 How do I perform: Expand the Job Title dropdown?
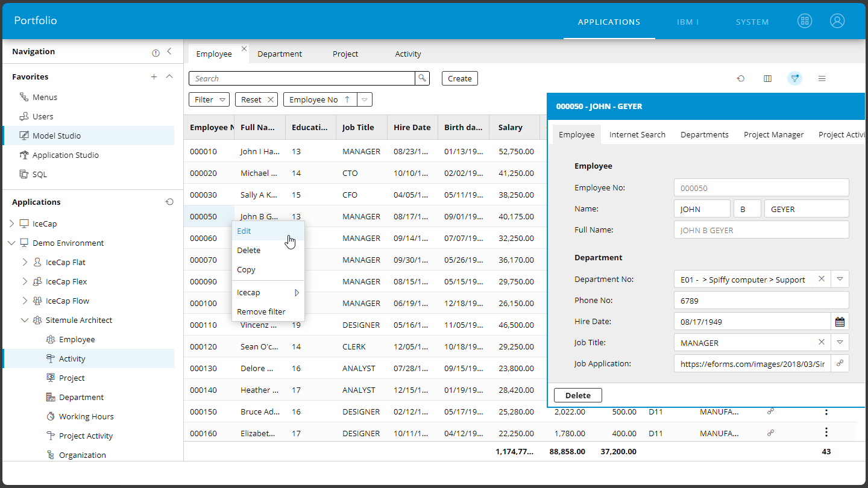click(x=840, y=342)
